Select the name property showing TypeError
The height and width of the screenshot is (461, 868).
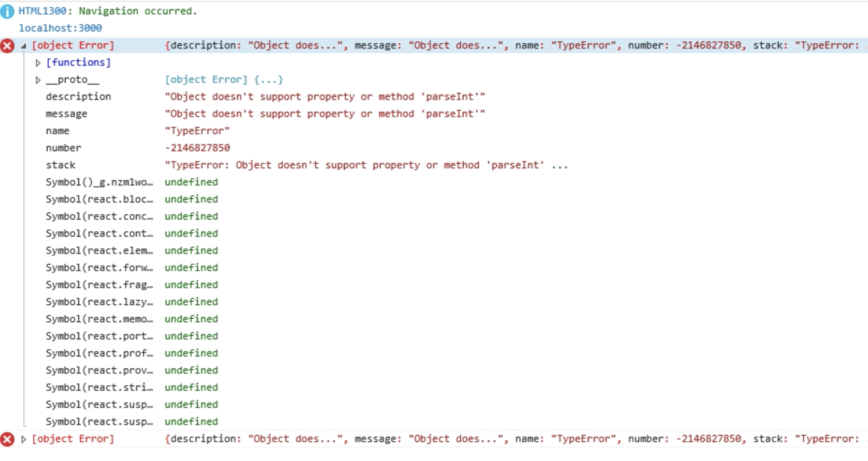point(58,131)
